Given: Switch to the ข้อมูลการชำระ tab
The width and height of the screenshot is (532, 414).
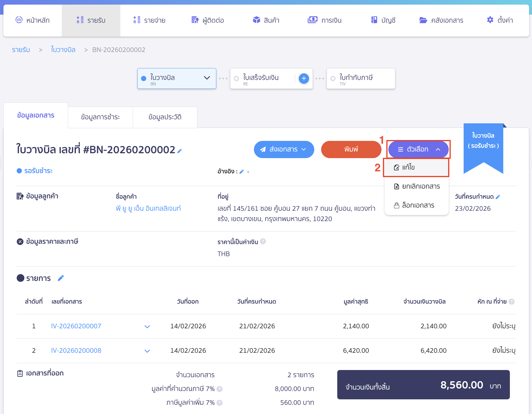Looking at the screenshot, I should tap(100, 117).
